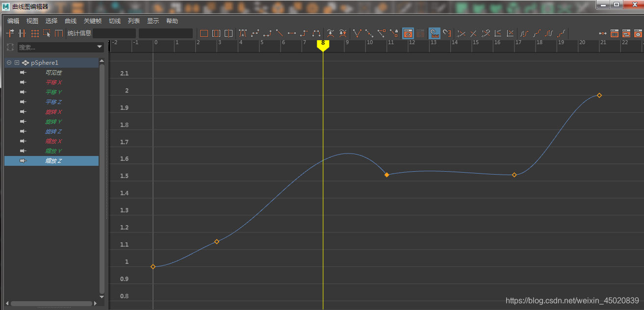Set post-infinity cycle
The height and width of the screenshot is (310, 644).
tap(549, 33)
